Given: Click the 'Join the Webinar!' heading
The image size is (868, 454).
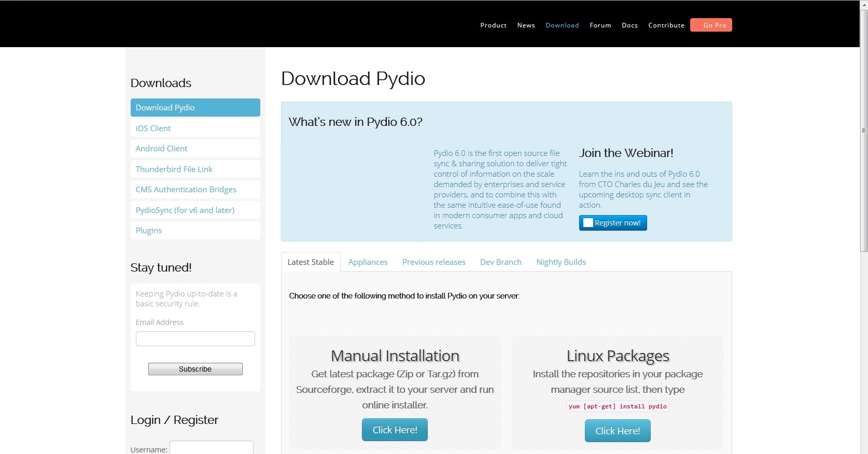Looking at the screenshot, I should 626,153.
